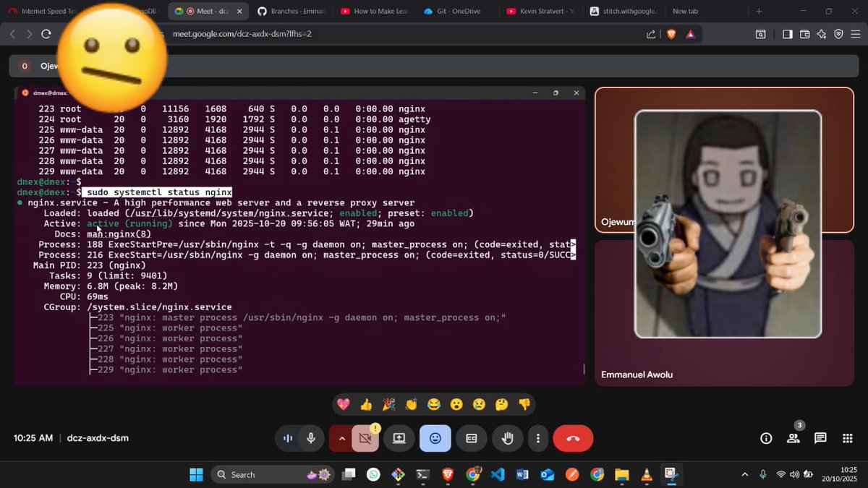Click the Present now screen share button
The height and width of the screenshot is (488, 868).
pos(399,438)
